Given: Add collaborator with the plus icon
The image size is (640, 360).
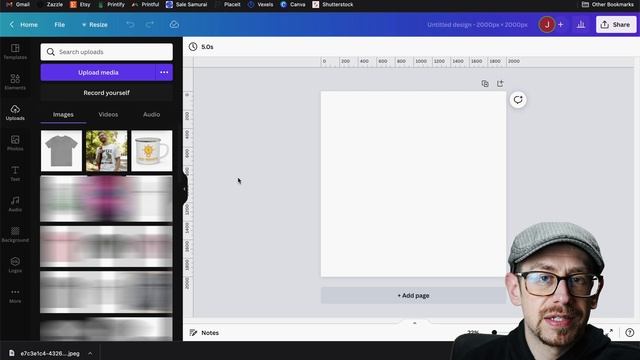Looking at the screenshot, I should pos(561,24).
